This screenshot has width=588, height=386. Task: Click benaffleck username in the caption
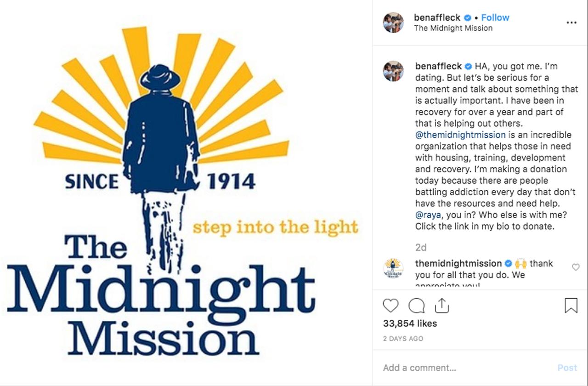[438, 66]
